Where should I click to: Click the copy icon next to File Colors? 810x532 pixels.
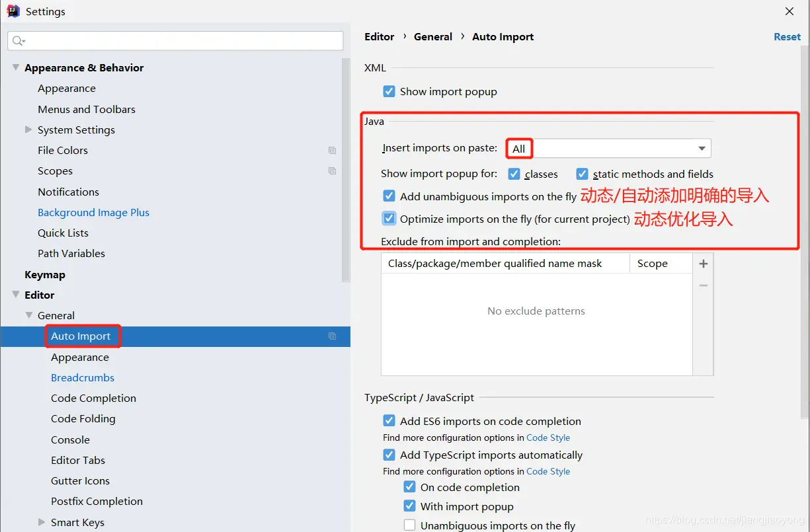[x=332, y=151]
